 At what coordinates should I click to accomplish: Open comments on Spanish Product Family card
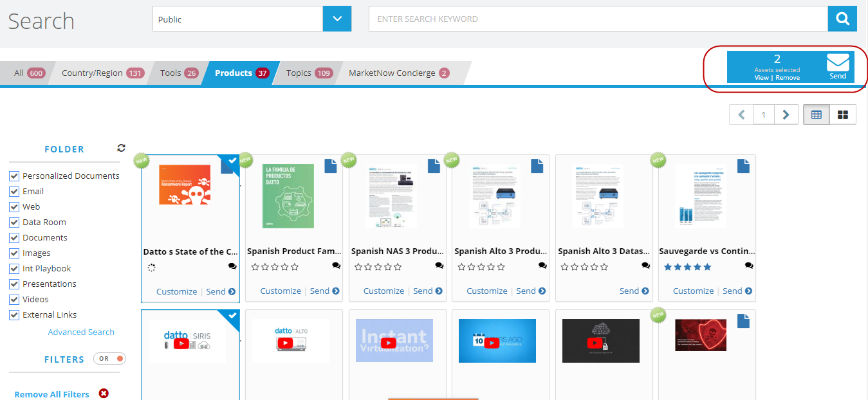(337, 266)
